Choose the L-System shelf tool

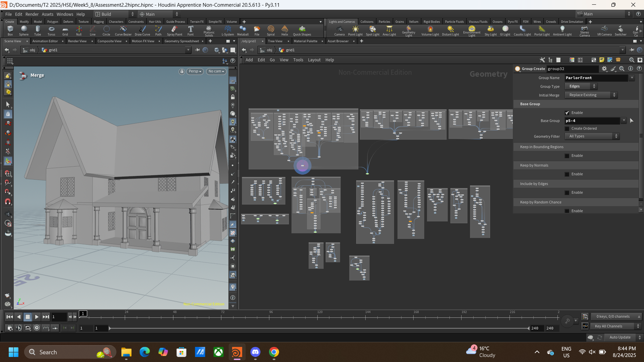[228, 31]
